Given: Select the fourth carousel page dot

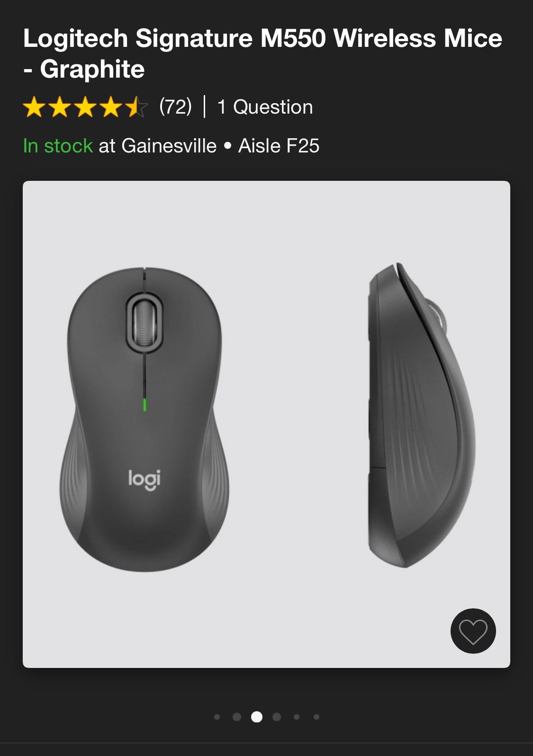Looking at the screenshot, I should [x=277, y=717].
